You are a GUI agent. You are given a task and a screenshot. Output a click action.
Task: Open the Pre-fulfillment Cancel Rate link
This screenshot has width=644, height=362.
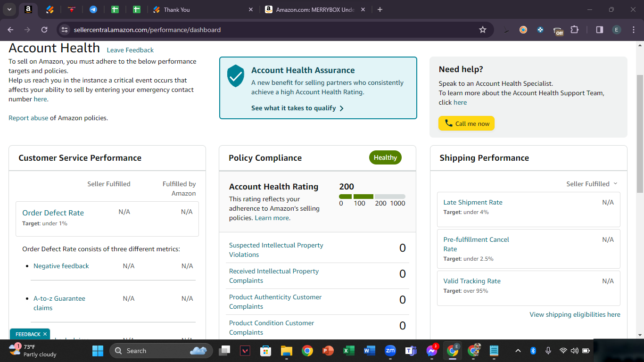click(476, 244)
